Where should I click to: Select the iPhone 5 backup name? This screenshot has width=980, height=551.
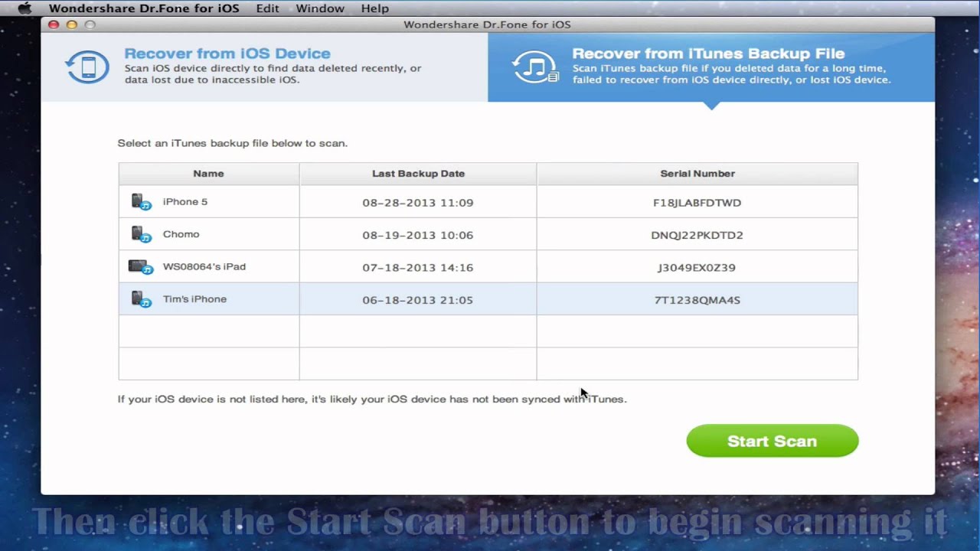[185, 202]
